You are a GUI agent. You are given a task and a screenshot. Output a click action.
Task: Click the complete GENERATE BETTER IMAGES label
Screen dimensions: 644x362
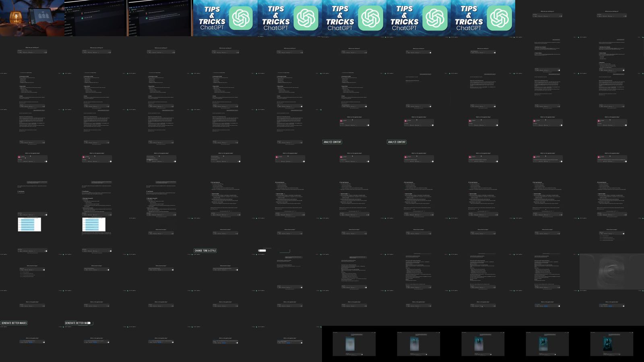[x=14, y=323]
